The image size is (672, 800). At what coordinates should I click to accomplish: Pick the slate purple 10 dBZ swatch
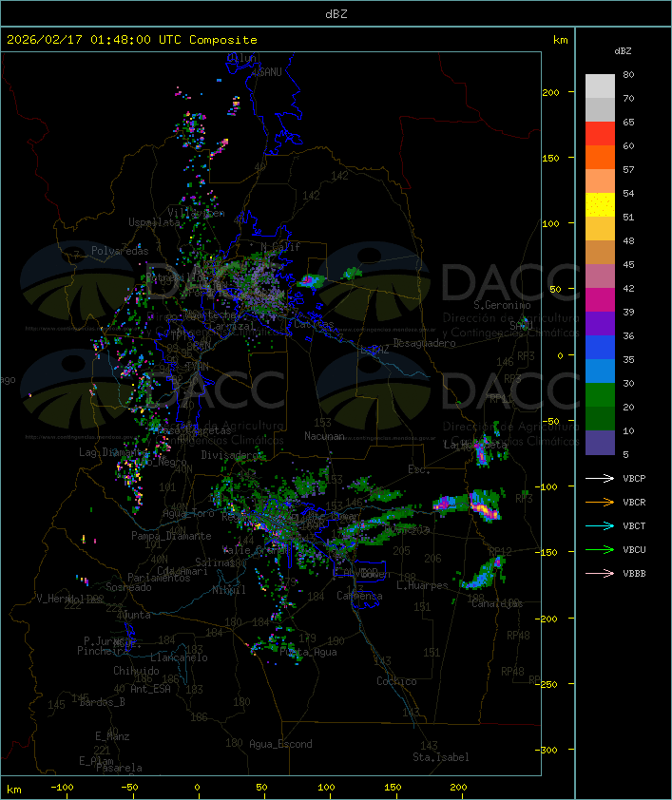(600, 442)
